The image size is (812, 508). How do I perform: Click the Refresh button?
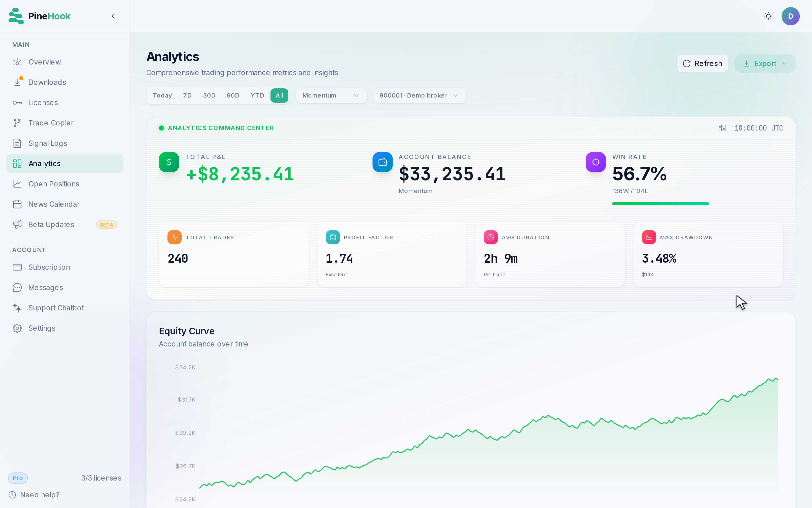[x=702, y=63]
